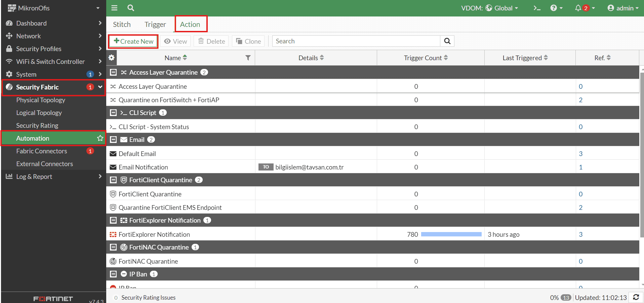Collapse the FortiClient Quarantine group
The image size is (644, 303).
[114, 180]
